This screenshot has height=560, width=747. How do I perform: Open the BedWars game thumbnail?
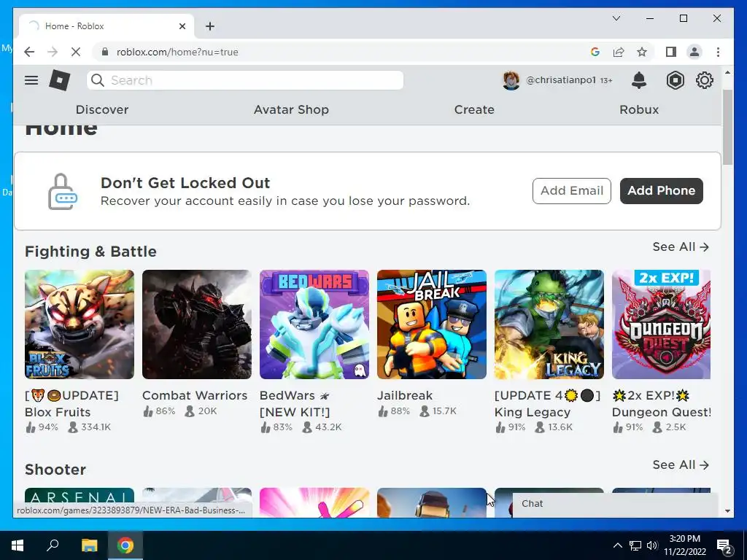pos(314,324)
